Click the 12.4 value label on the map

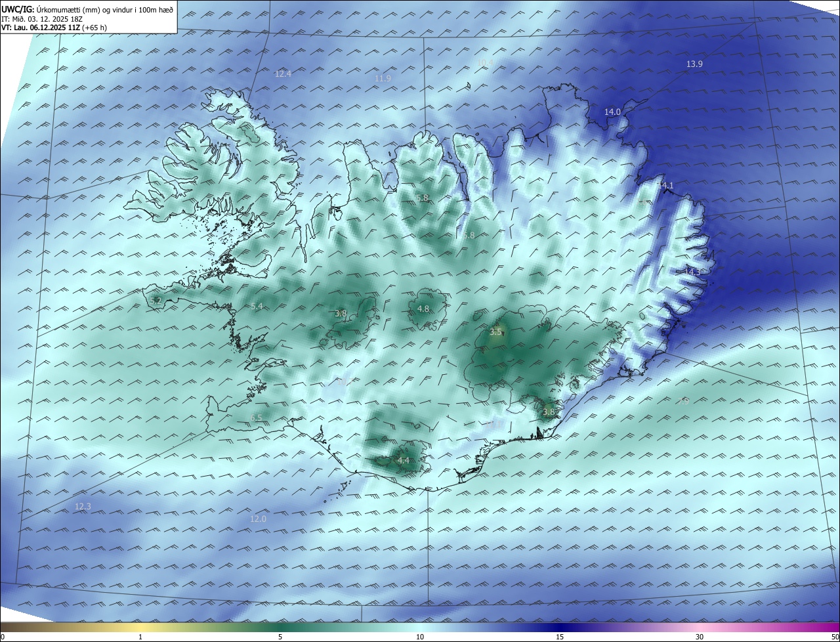[x=283, y=74]
